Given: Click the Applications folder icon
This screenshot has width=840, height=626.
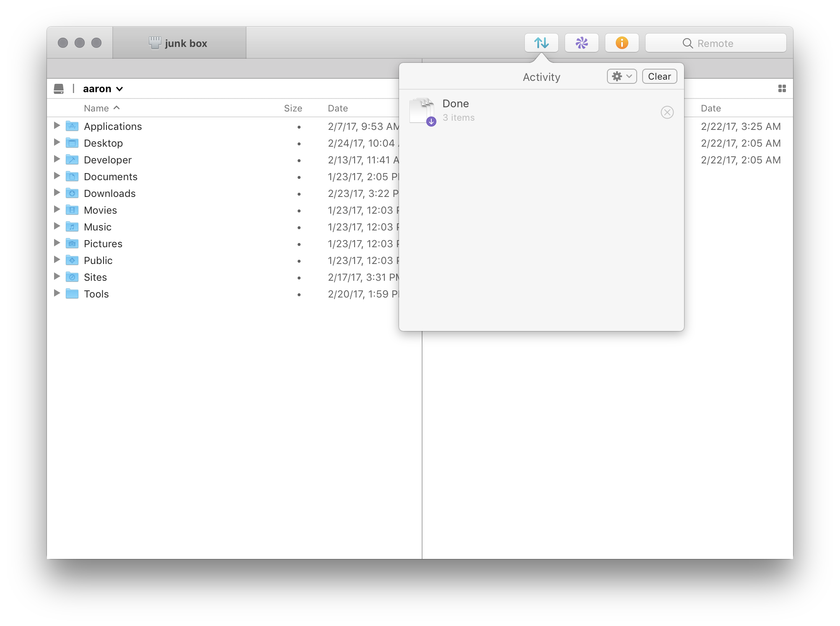Looking at the screenshot, I should [x=72, y=126].
